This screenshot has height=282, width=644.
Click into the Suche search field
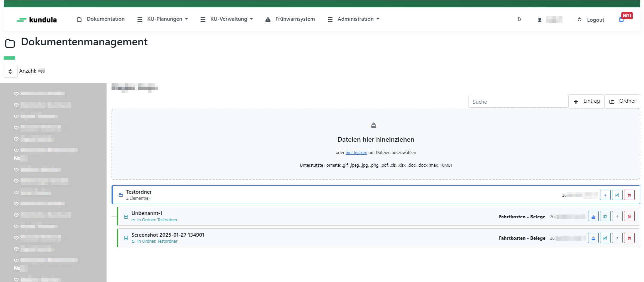(x=518, y=102)
